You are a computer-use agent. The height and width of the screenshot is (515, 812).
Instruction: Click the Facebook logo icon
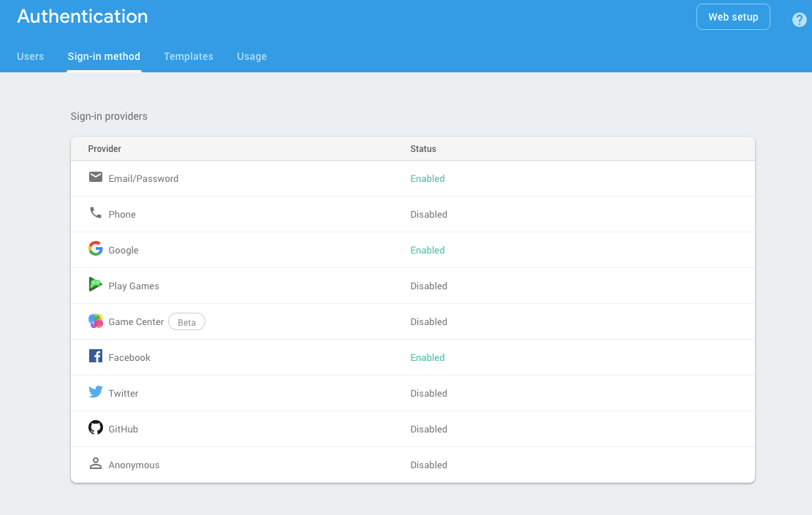[95, 356]
